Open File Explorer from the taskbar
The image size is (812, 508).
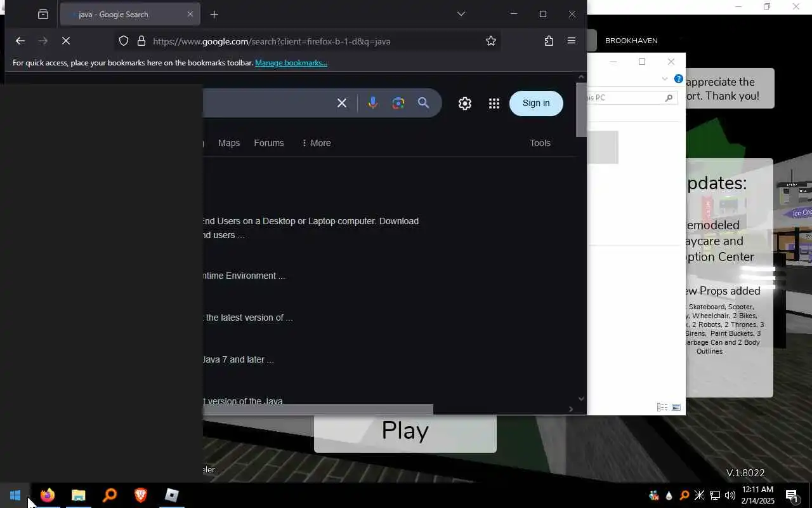(x=79, y=495)
